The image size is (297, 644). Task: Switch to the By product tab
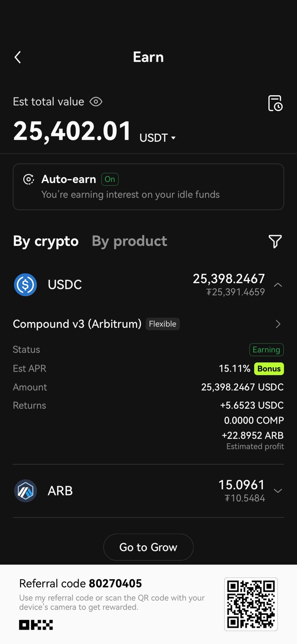(130, 241)
